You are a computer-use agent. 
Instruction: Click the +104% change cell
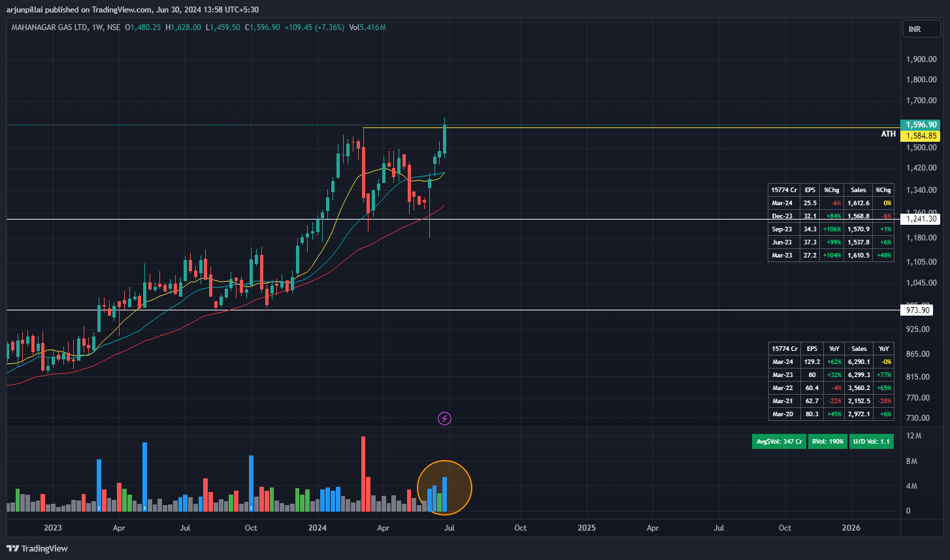pyautogui.click(x=831, y=255)
